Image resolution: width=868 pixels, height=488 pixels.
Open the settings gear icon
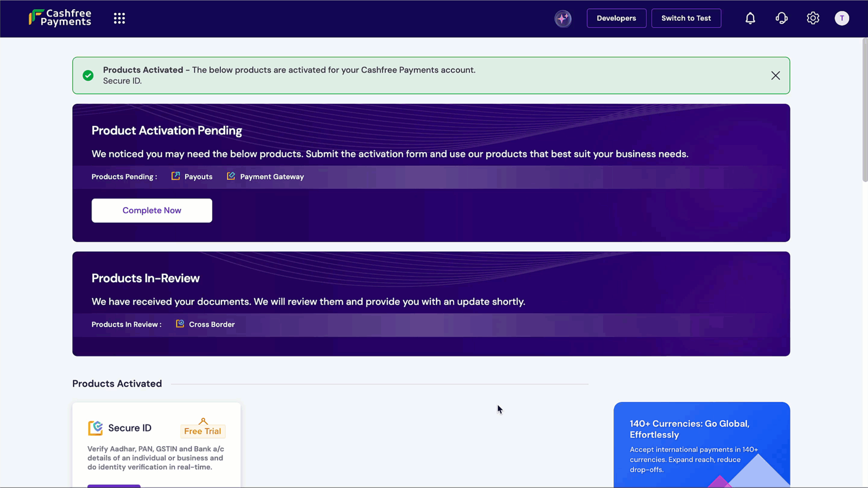coord(813,19)
